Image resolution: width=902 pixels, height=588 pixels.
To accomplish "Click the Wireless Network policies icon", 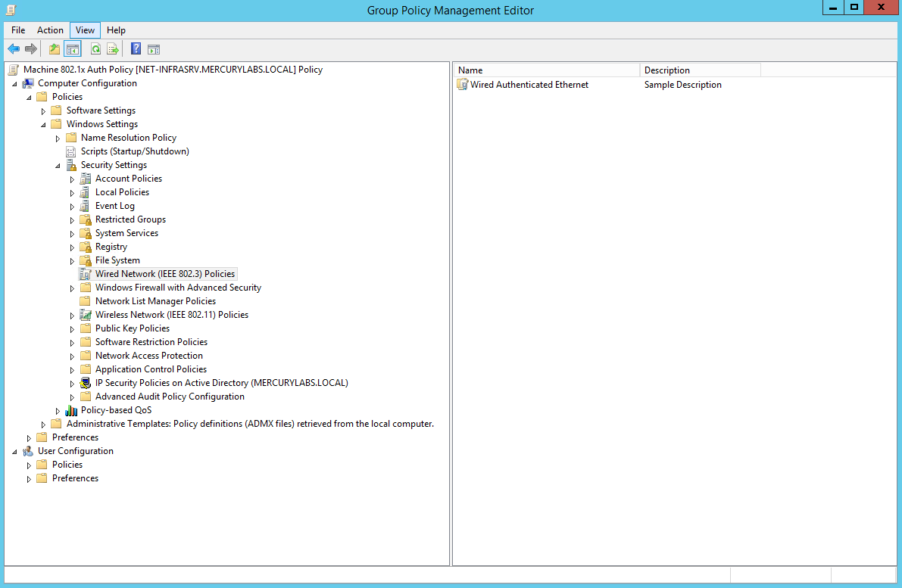I will [85, 315].
